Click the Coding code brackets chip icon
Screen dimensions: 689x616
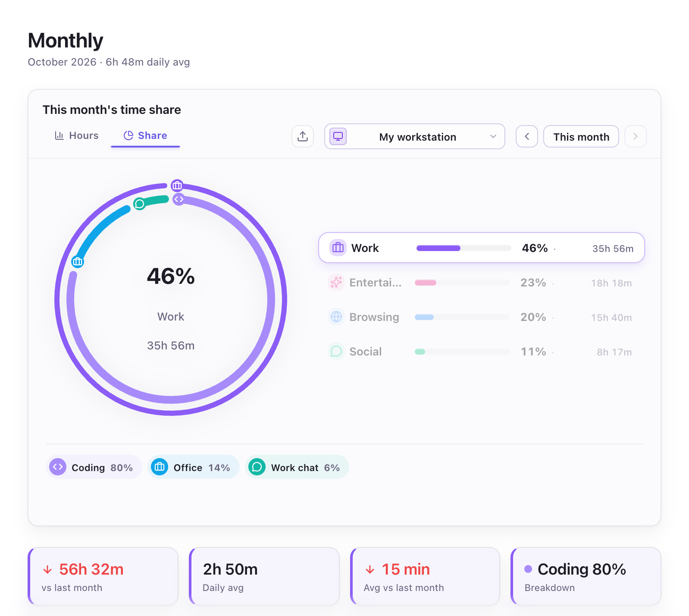tap(58, 467)
